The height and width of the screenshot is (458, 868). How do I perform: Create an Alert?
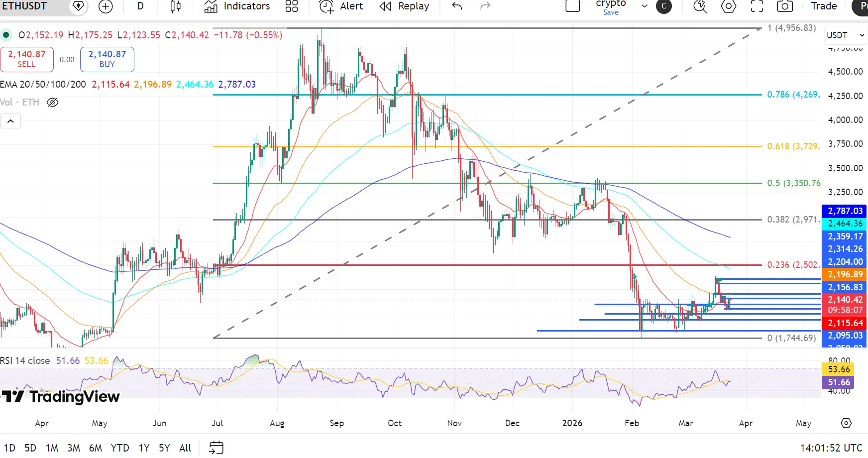click(341, 6)
